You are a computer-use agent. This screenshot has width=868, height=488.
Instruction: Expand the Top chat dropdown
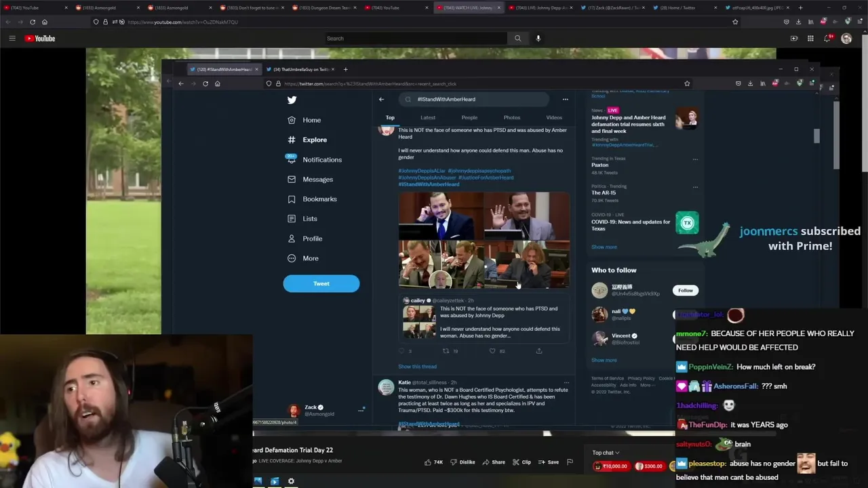click(x=606, y=453)
